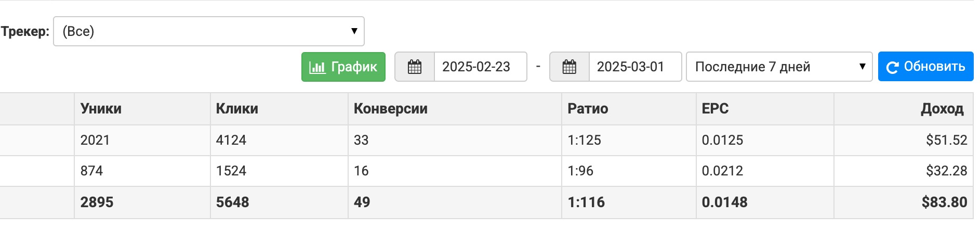This screenshot has height=228, width=980.
Task: Sort by the Уники column header
Action: 101,108
